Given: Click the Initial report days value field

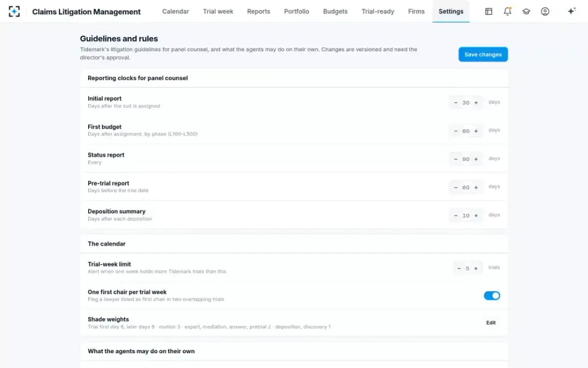Looking at the screenshot, I should click(465, 103).
